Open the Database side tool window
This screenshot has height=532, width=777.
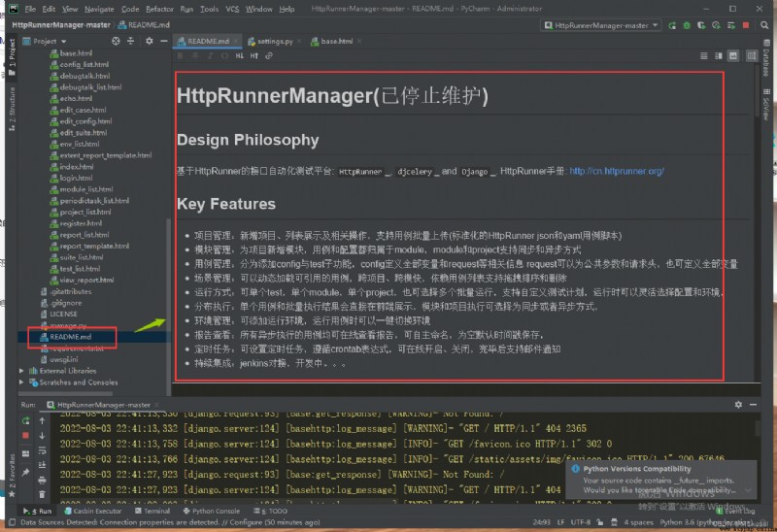click(x=766, y=57)
